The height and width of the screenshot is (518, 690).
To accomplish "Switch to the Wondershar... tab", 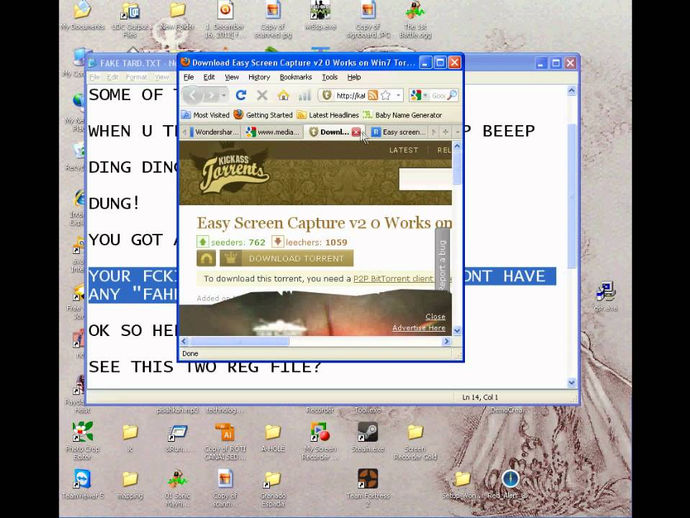I will tap(214, 132).
